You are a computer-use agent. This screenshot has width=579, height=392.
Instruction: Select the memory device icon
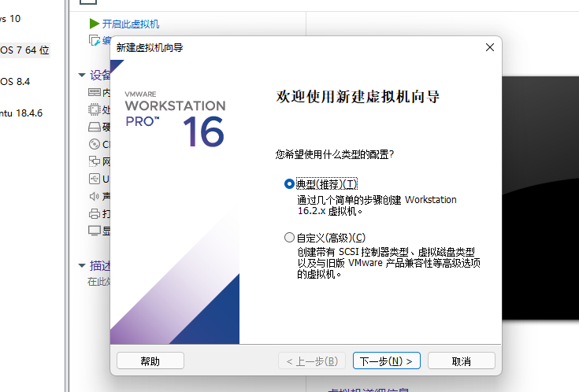point(95,92)
